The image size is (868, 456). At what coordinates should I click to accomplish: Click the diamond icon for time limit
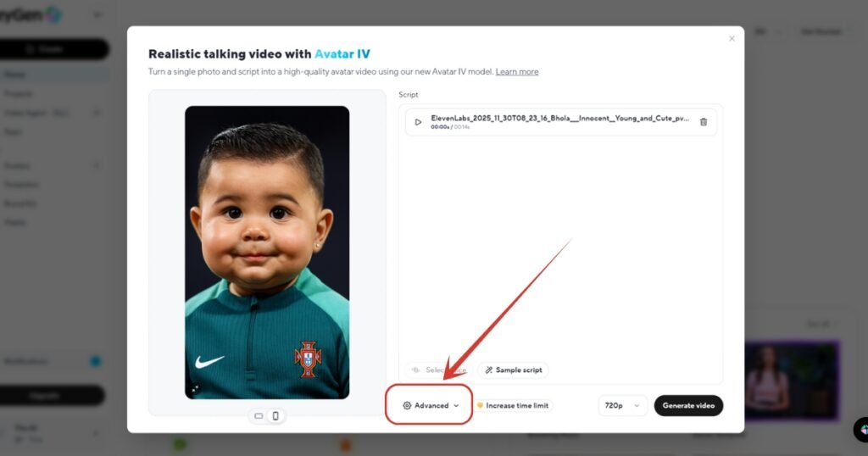click(x=480, y=406)
